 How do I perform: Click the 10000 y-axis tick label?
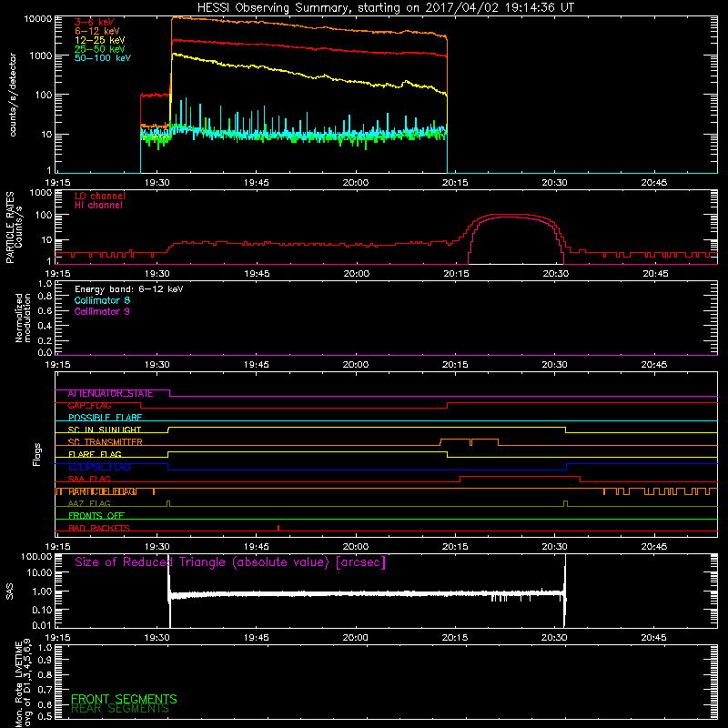coord(38,19)
